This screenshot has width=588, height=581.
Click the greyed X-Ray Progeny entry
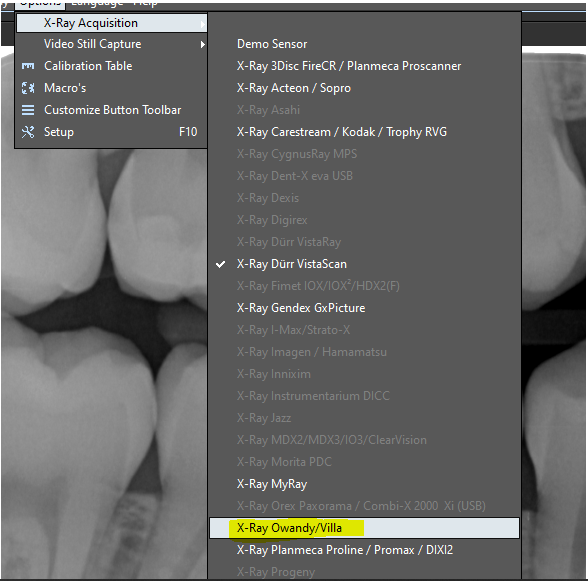[x=364, y=572]
